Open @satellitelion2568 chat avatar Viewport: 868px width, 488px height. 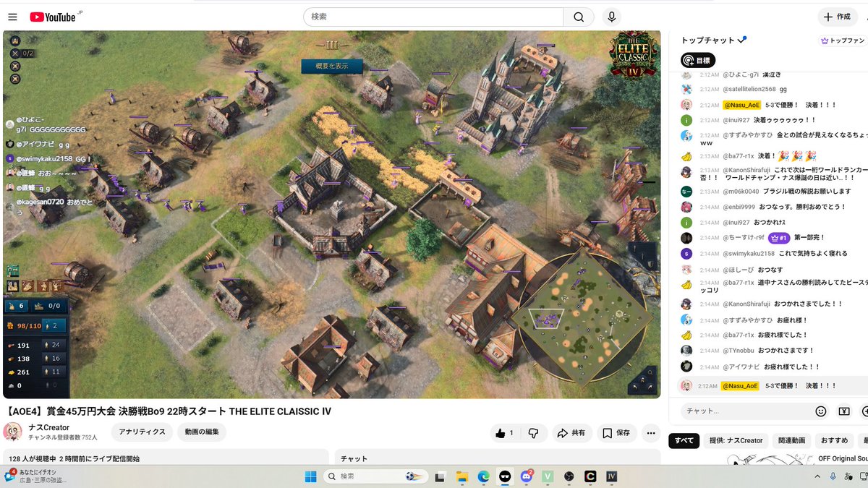tap(686, 89)
